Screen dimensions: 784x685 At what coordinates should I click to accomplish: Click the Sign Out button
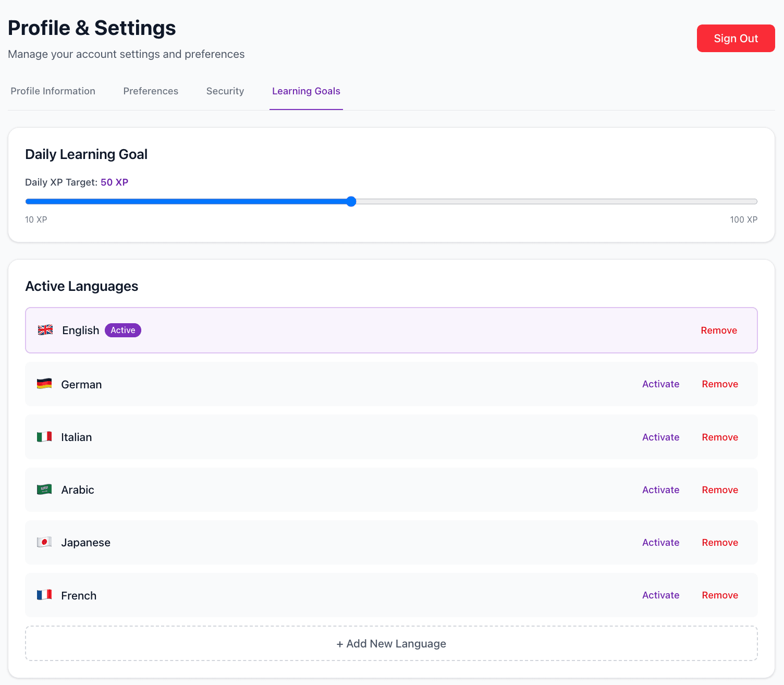[x=736, y=38]
